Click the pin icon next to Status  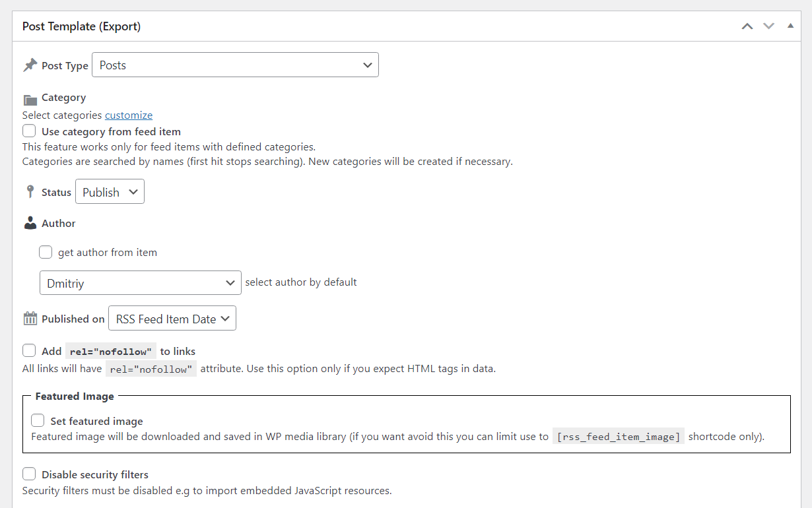tap(30, 192)
